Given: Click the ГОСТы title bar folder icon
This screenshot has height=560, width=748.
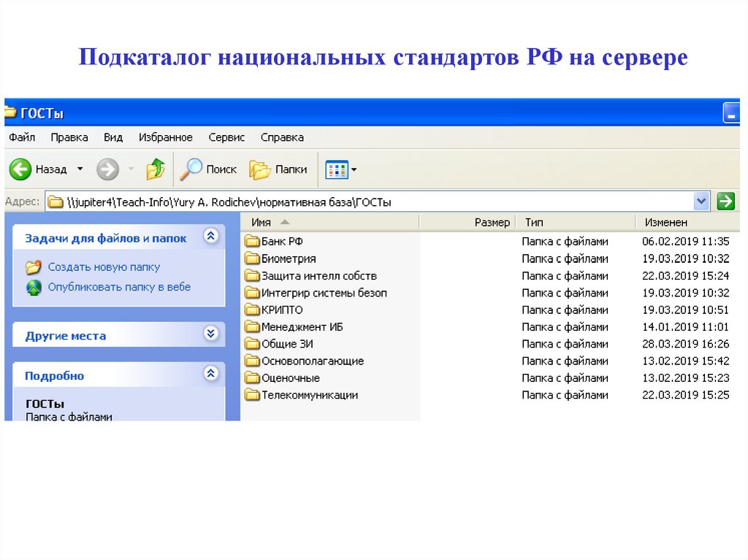Looking at the screenshot, I should point(10,112).
